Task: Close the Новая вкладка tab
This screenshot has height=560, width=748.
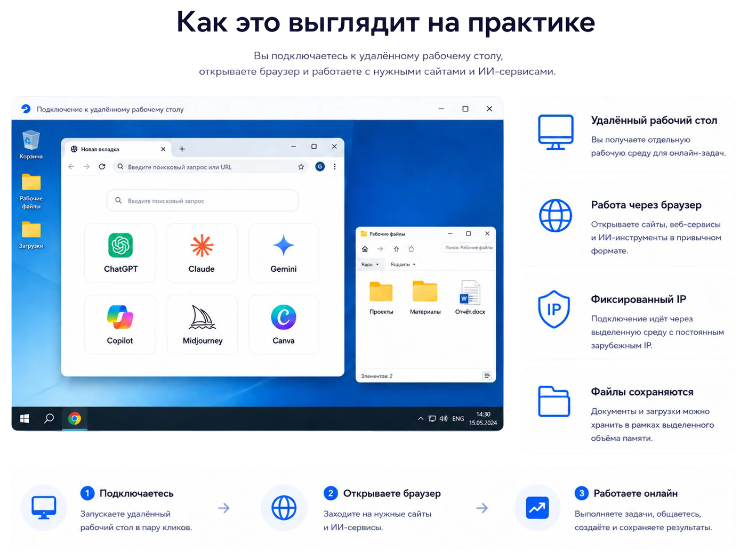Action: 163,149
